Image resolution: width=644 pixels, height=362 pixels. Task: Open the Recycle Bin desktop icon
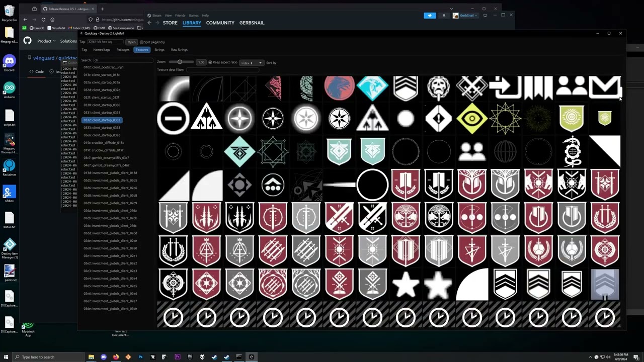[9, 14]
